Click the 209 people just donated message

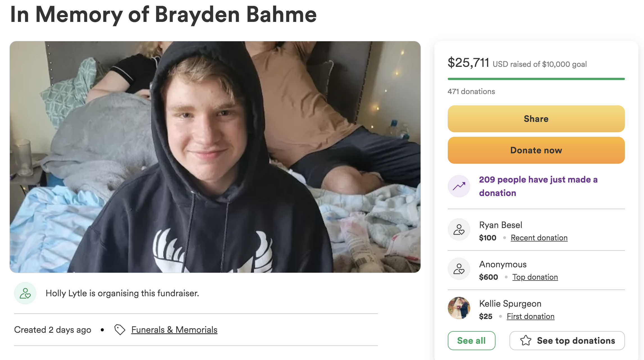[x=538, y=186]
